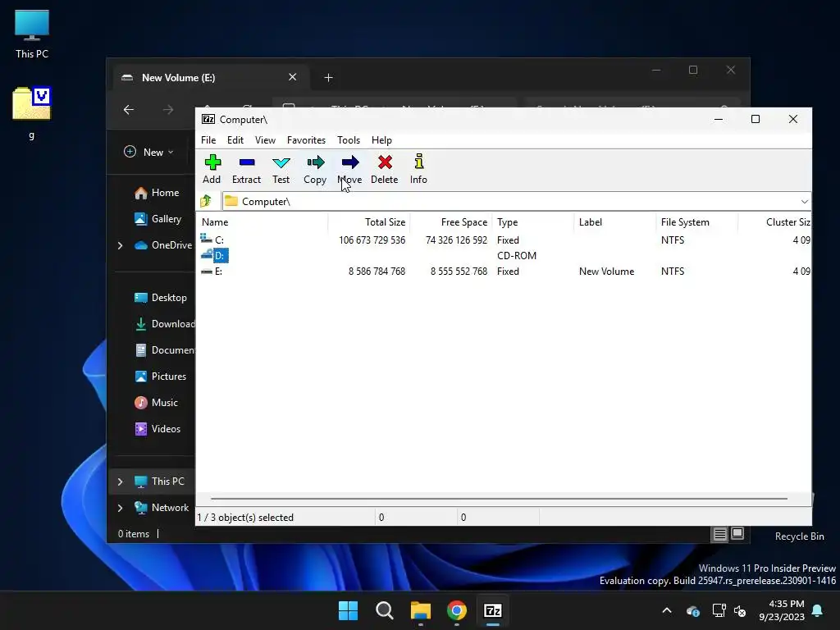The height and width of the screenshot is (630, 840).
Task: Open Downloads in Explorer sidebar
Action: pos(164,323)
